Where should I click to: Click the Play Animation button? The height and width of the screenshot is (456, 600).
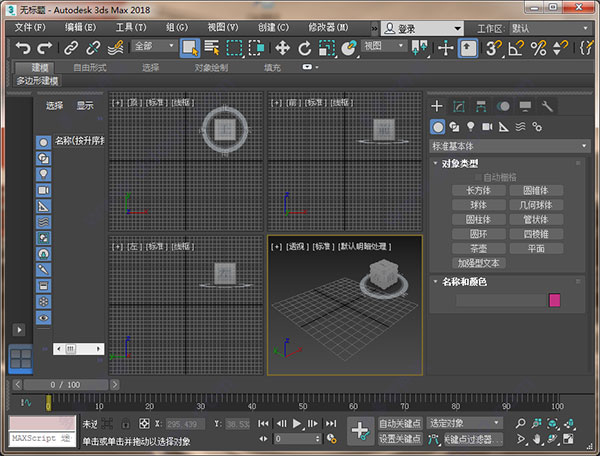point(298,424)
